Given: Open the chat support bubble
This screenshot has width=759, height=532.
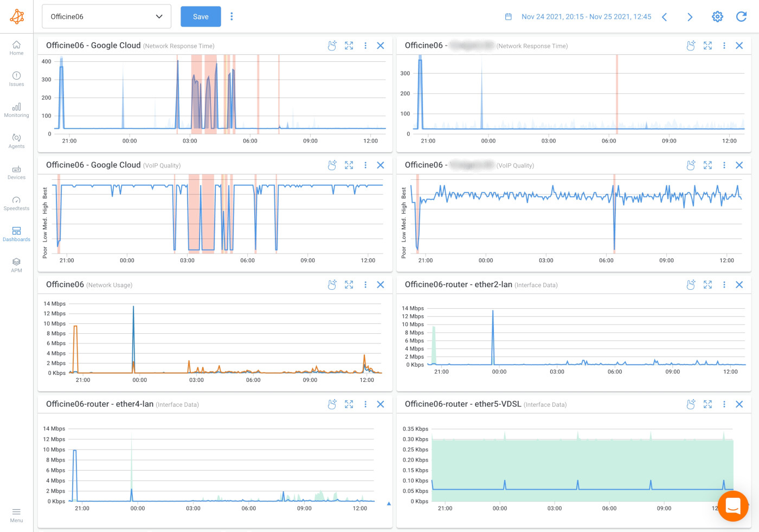Looking at the screenshot, I should (x=733, y=506).
